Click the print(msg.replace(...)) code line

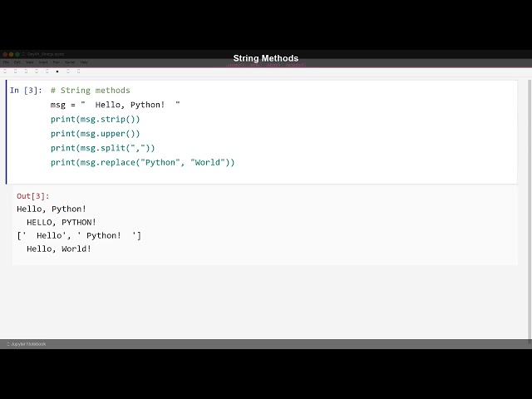click(x=142, y=163)
